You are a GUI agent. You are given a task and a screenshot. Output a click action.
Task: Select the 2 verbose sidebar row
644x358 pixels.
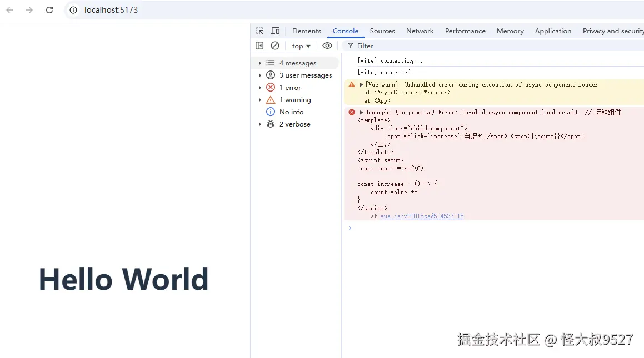click(295, 124)
